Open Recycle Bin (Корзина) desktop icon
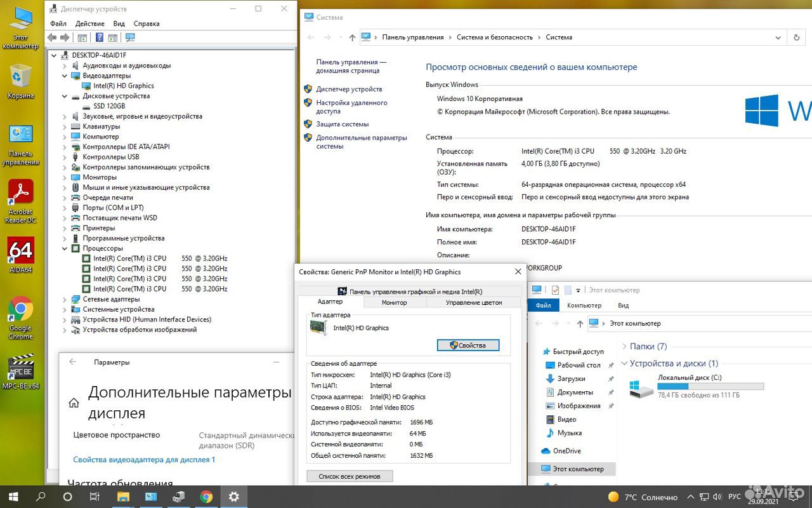This screenshot has width=812, height=508. (21, 83)
